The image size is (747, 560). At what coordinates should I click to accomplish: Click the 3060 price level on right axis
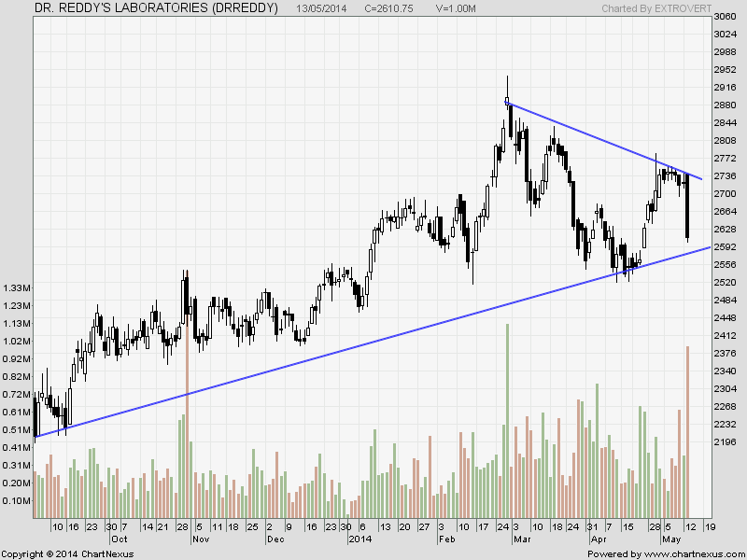tap(725, 17)
